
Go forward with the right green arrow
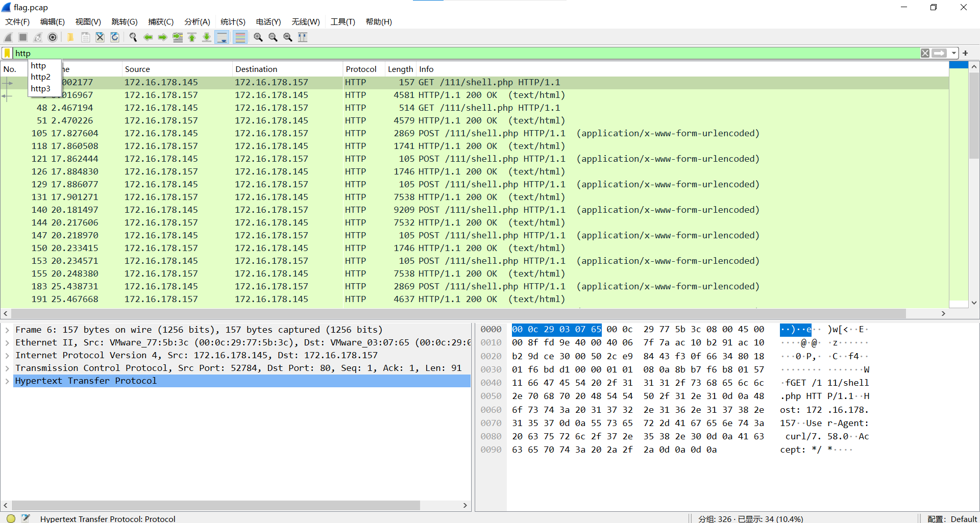tap(163, 37)
